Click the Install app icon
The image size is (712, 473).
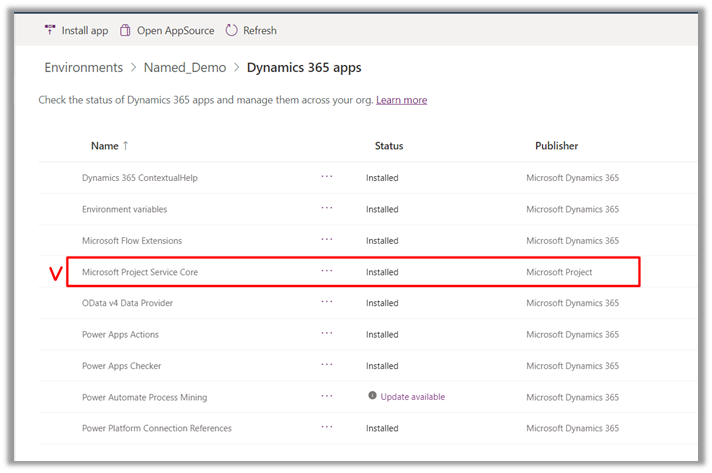tap(50, 30)
